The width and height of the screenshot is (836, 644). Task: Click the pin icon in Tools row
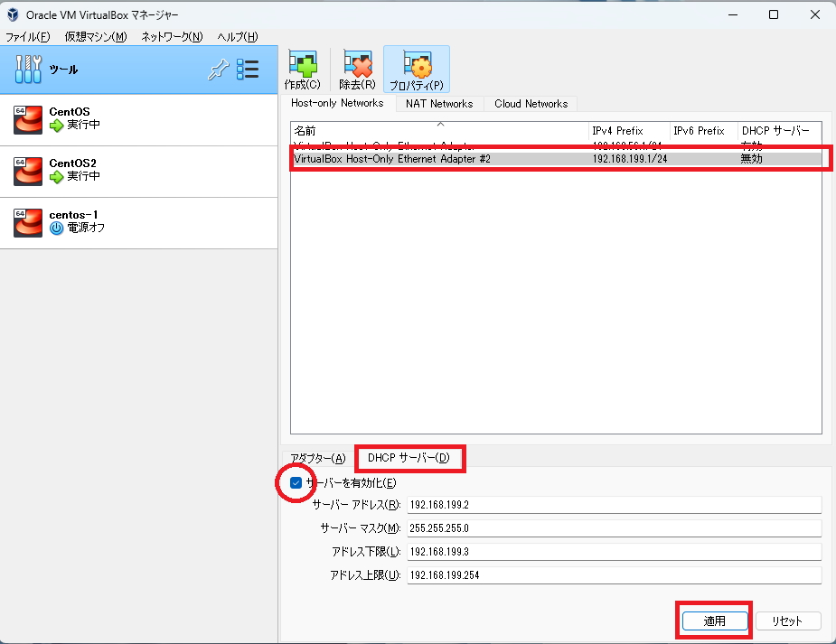pos(218,70)
